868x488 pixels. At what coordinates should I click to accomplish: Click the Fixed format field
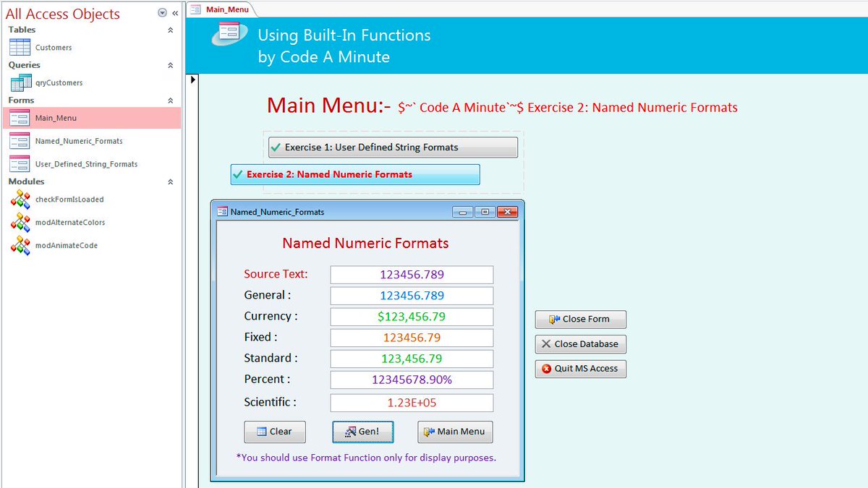click(412, 338)
